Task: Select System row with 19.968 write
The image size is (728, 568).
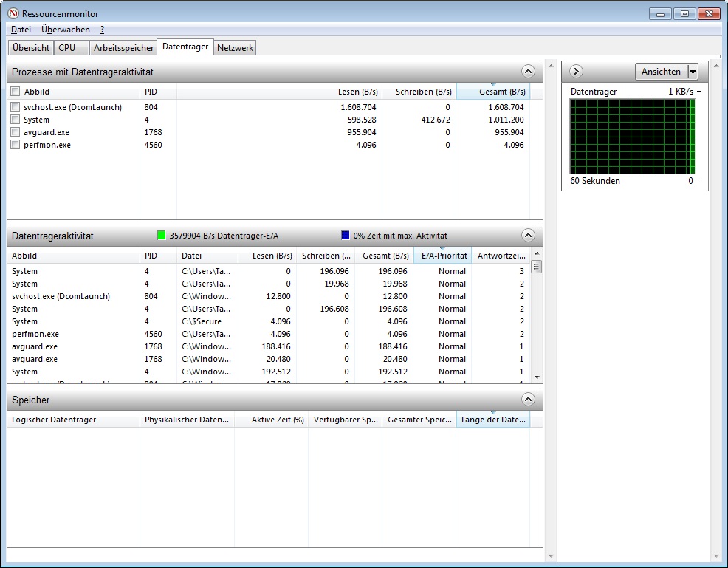Action: [x=269, y=284]
